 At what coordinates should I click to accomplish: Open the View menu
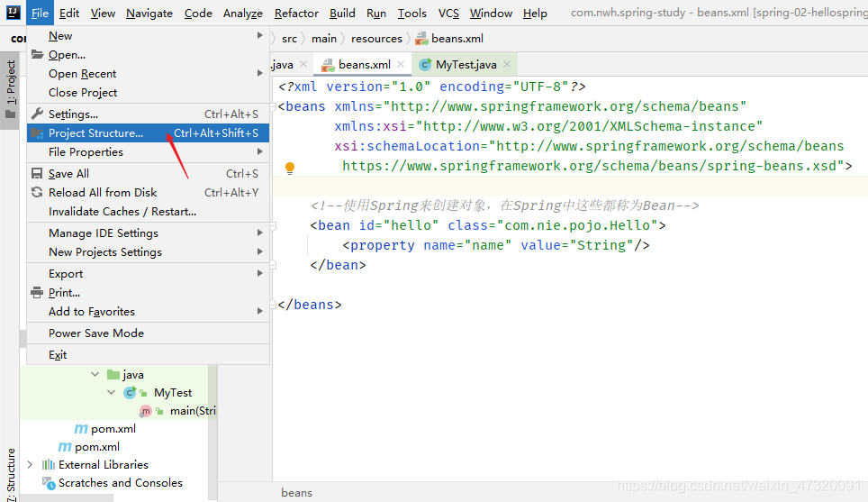pos(103,13)
